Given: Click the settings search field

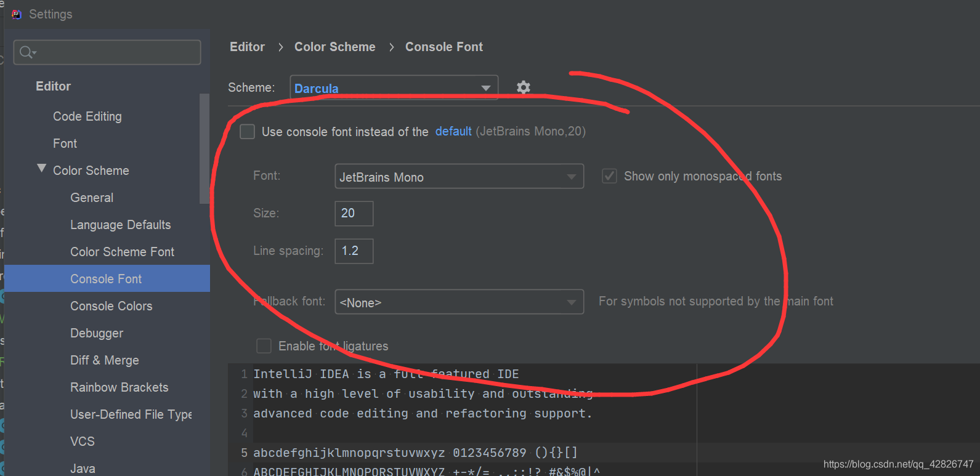Looking at the screenshot, I should click(x=107, y=52).
